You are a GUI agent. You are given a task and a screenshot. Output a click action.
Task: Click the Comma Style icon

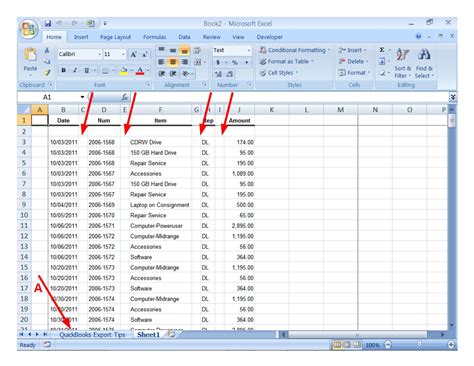pos(246,62)
